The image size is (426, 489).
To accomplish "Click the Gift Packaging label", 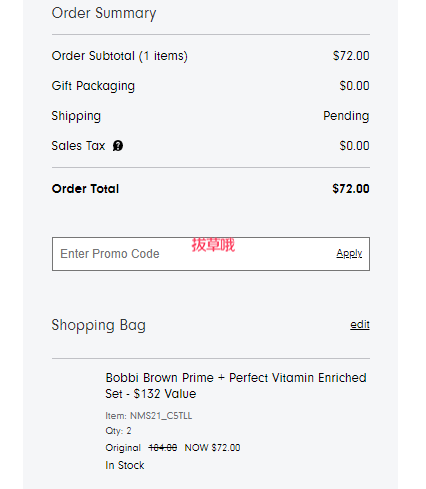I will (93, 86).
